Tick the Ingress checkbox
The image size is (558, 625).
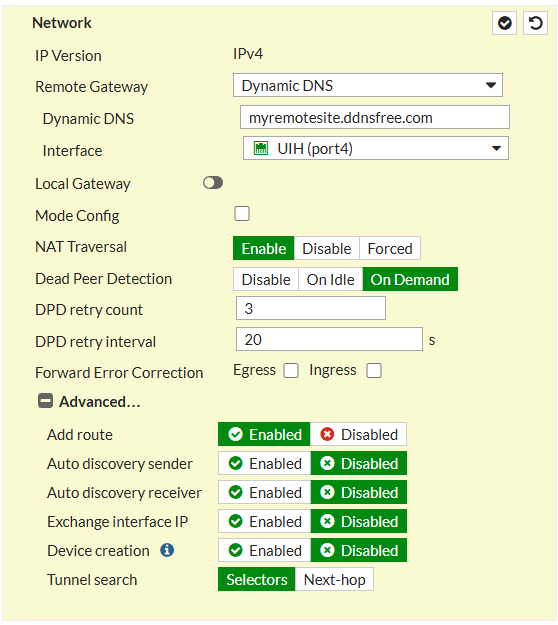pos(374,371)
